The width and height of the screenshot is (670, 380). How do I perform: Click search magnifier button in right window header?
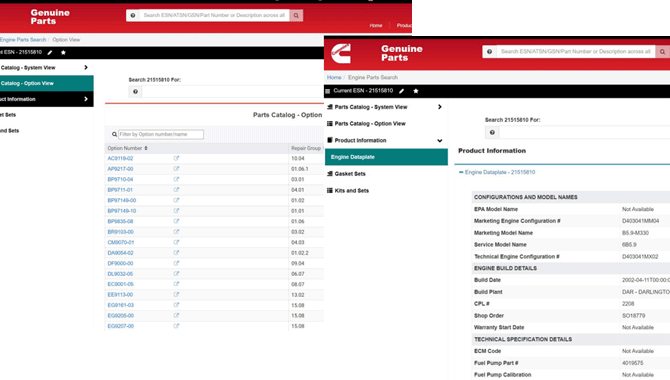[x=662, y=52]
